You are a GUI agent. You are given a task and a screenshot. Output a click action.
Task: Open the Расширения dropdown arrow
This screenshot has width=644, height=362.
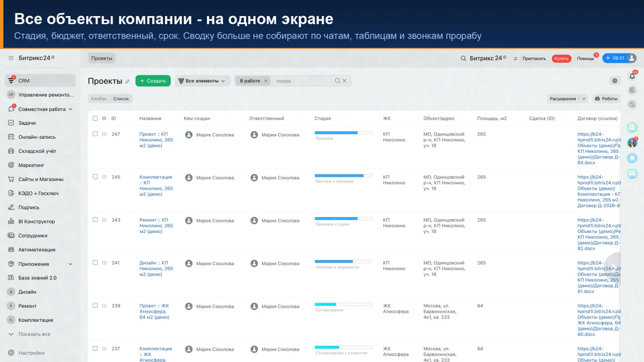pos(584,99)
